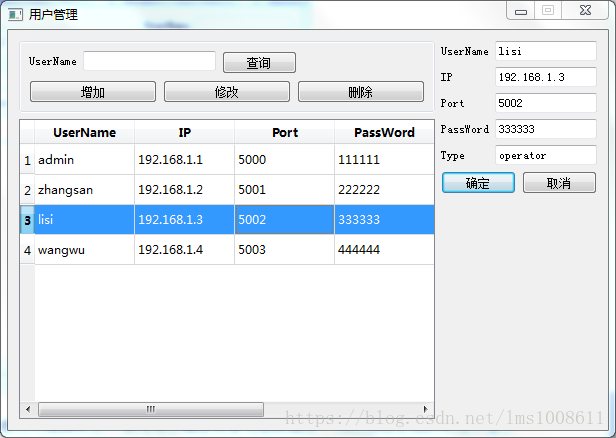616x438 pixels.
Task: Select row header number 1
Action: [27, 159]
